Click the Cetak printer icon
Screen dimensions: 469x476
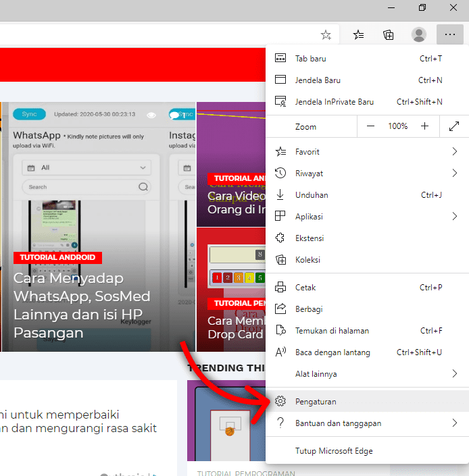tap(280, 287)
